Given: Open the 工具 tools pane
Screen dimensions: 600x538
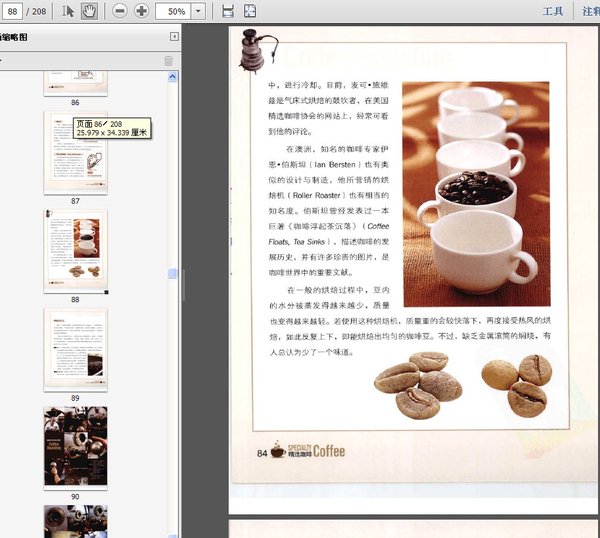Looking at the screenshot, I should pyautogui.click(x=553, y=11).
